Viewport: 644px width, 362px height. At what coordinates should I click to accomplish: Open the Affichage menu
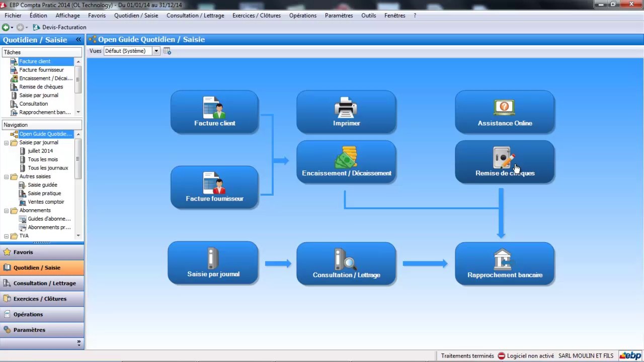coord(67,16)
